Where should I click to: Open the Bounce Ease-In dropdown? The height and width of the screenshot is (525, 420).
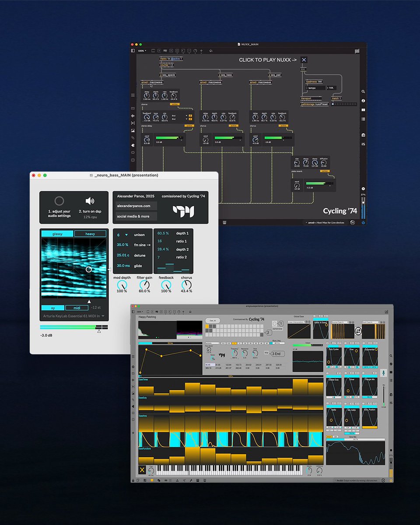[340, 322]
